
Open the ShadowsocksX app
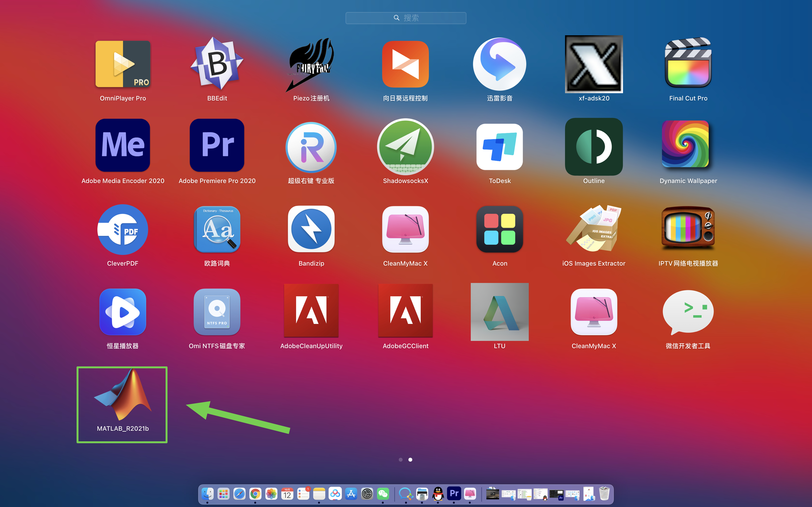(405, 147)
